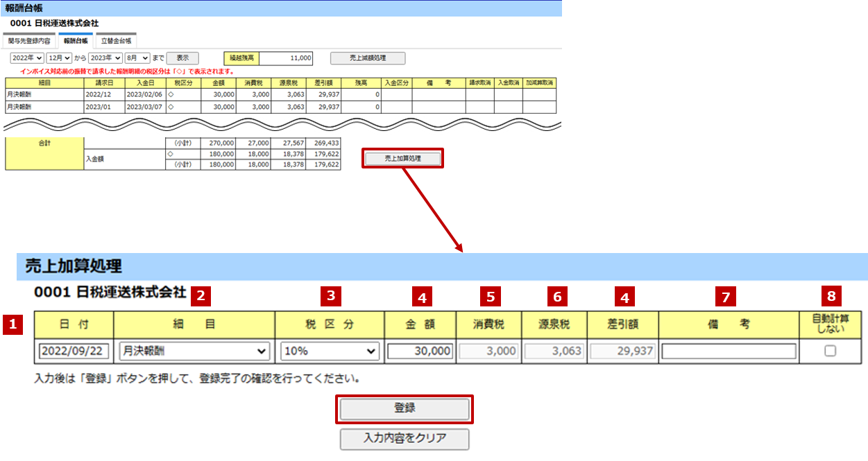This screenshot has width=868, height=461.
Task: Click the red number 8 marker badge
Action: (830, 297)
